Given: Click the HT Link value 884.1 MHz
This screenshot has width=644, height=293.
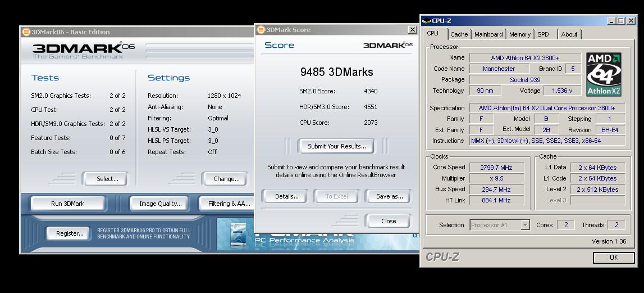Looking at the screenshot, I should point(496,200).
